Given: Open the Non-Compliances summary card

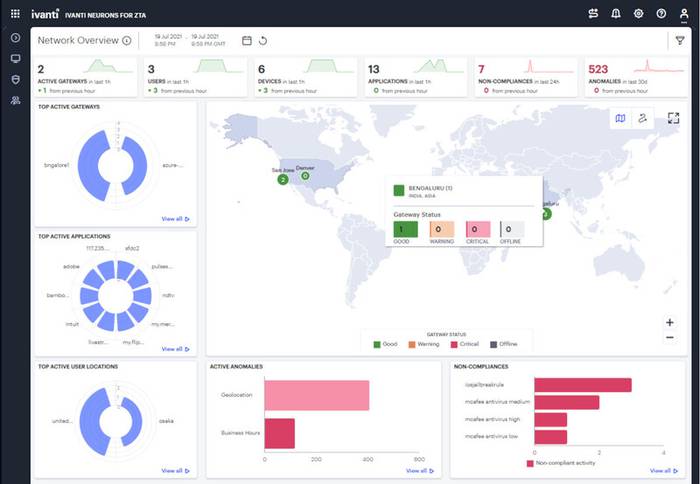Looking at the screenshot, I should (526, 77).
